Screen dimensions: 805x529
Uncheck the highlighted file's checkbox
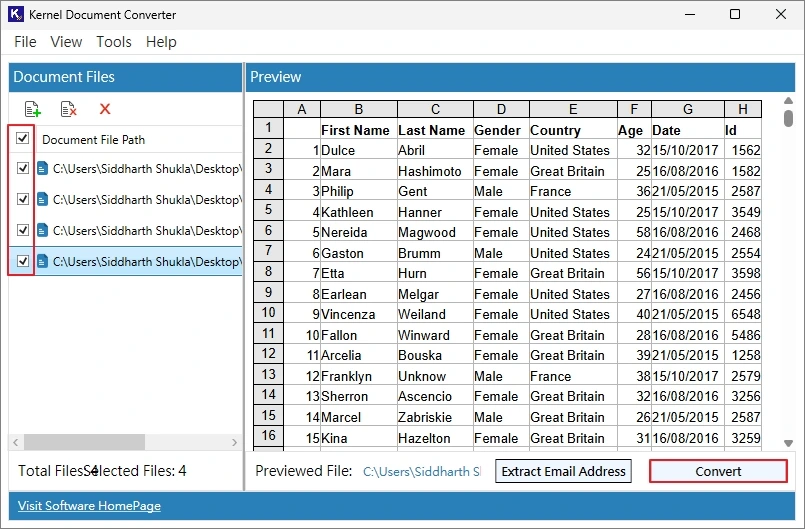(x=23, y=261)
